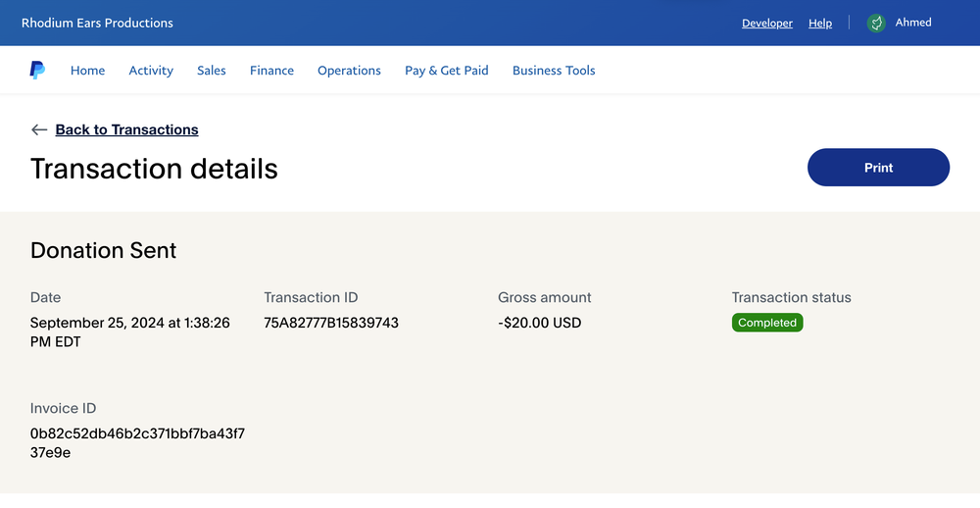The height and width of the screenshot is (508, 980).
Task: Open the Home menu
Action: tap(87, 71)
